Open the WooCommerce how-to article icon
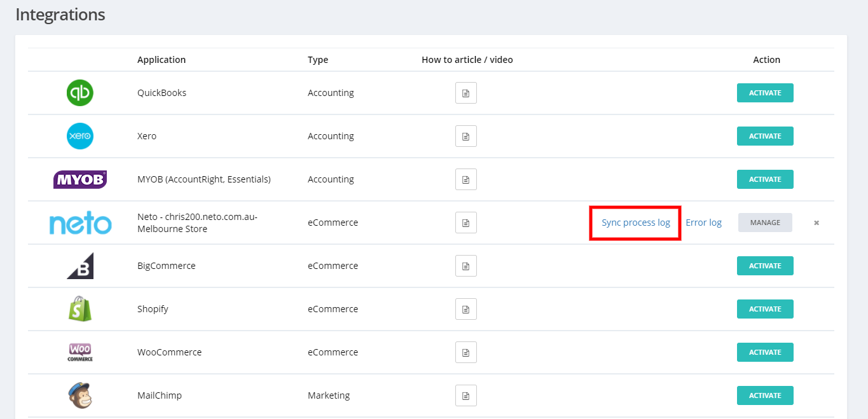The height and width of the screenshot is (419, 868). [x=465, y=352]
